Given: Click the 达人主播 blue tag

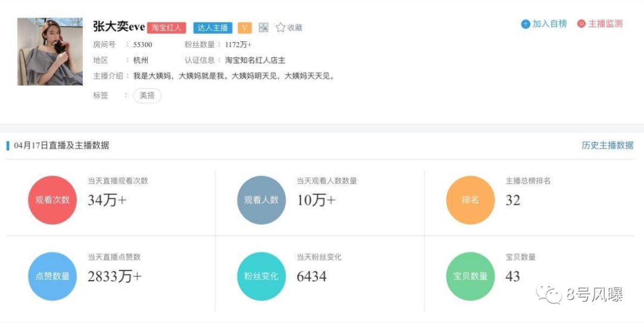Looking at the screenshot, I should (213, 27).
